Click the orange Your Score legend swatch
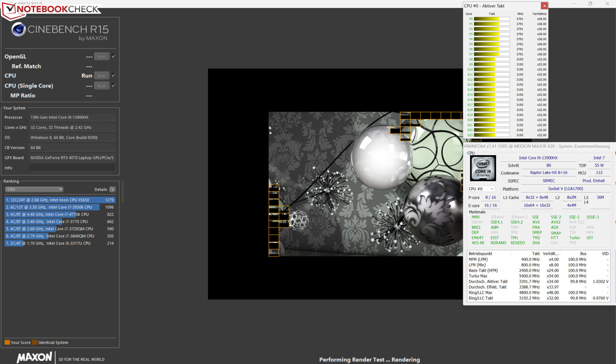The width and height of the screenshot is (616, 364). click(x=7, y=342)
